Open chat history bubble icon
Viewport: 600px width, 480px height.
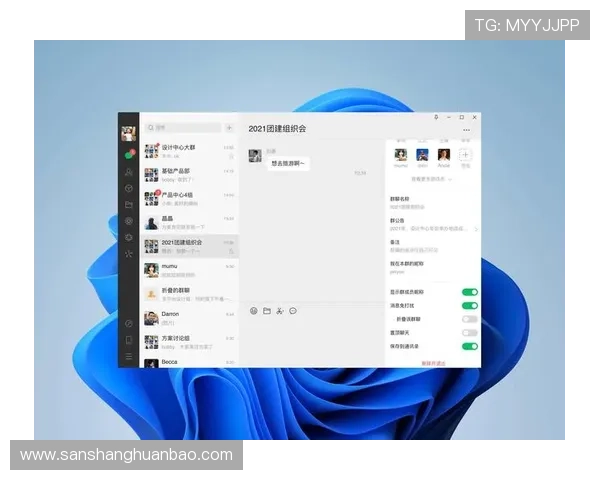[293, 311]
